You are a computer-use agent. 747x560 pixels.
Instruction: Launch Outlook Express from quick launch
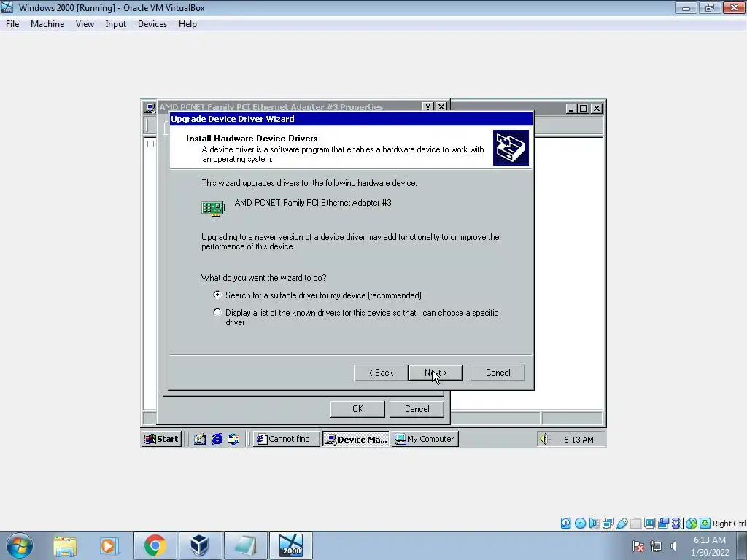pos(233,439)
